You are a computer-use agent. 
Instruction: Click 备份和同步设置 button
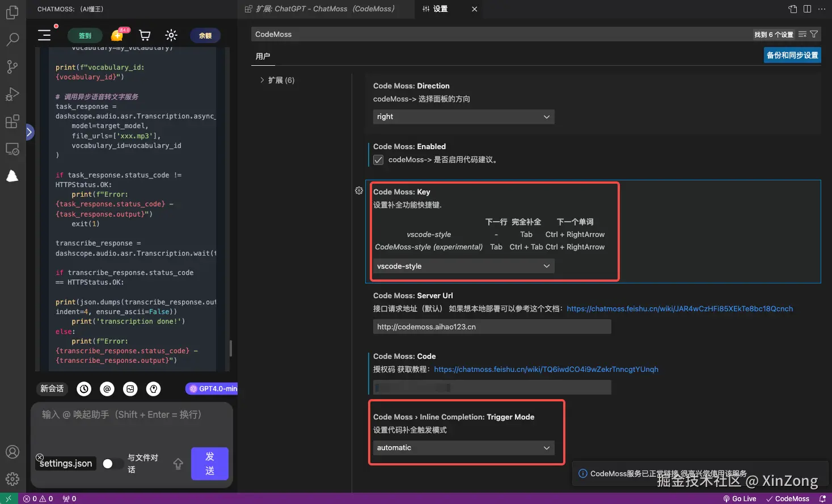tap(792, 55)
